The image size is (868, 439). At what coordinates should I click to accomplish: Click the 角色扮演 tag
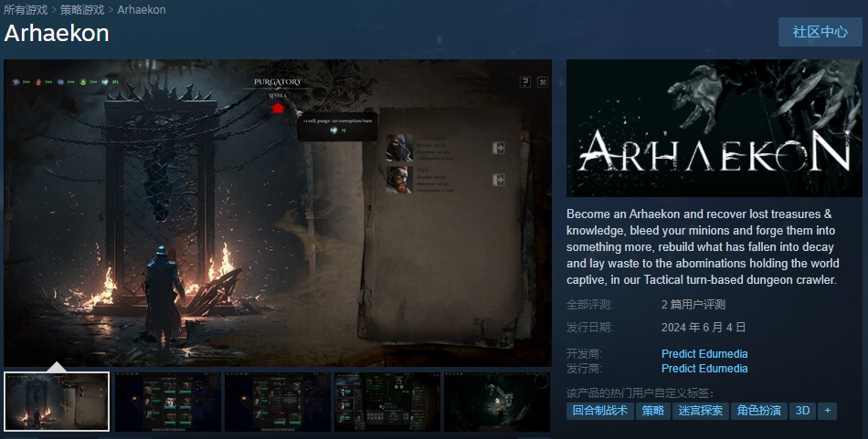pyautogui.click(x=759, y=411)
